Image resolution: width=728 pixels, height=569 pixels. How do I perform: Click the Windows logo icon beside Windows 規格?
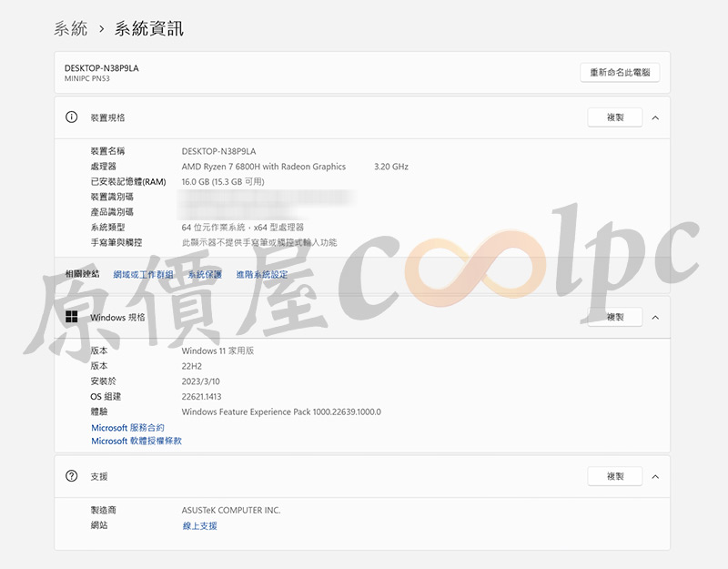[x=72, y=318]
